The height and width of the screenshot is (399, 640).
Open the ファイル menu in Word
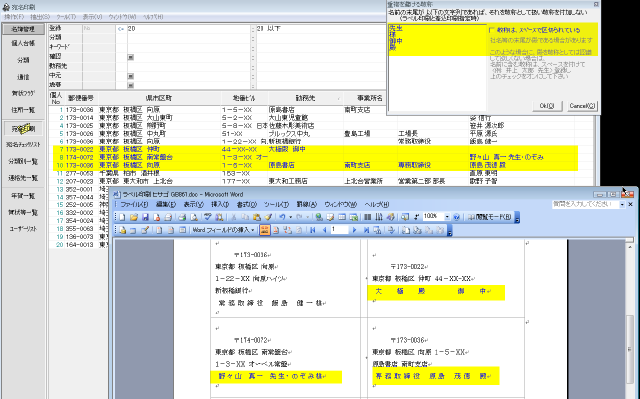click(134, 204)
